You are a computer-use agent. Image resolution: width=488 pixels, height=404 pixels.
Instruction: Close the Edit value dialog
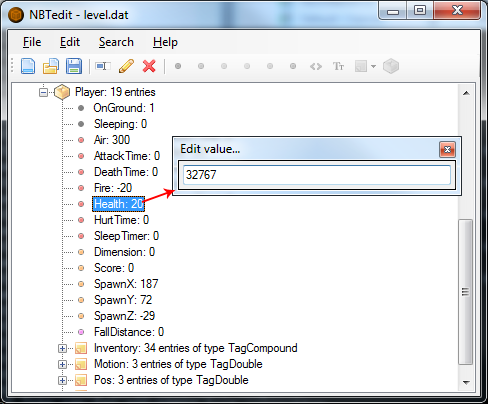[x=447, y=150]
